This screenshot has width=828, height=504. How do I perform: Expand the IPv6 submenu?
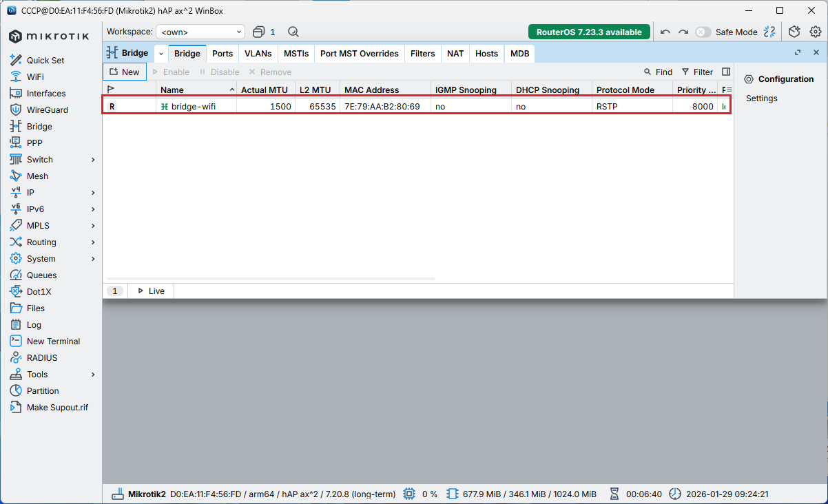pos(93,209)
